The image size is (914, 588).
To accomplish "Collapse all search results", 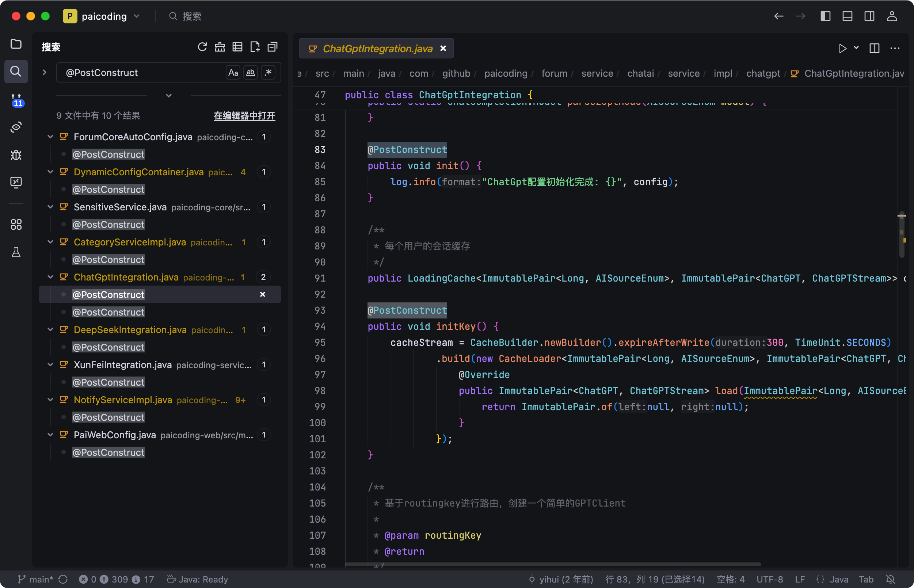I will (x=272, y=47).
